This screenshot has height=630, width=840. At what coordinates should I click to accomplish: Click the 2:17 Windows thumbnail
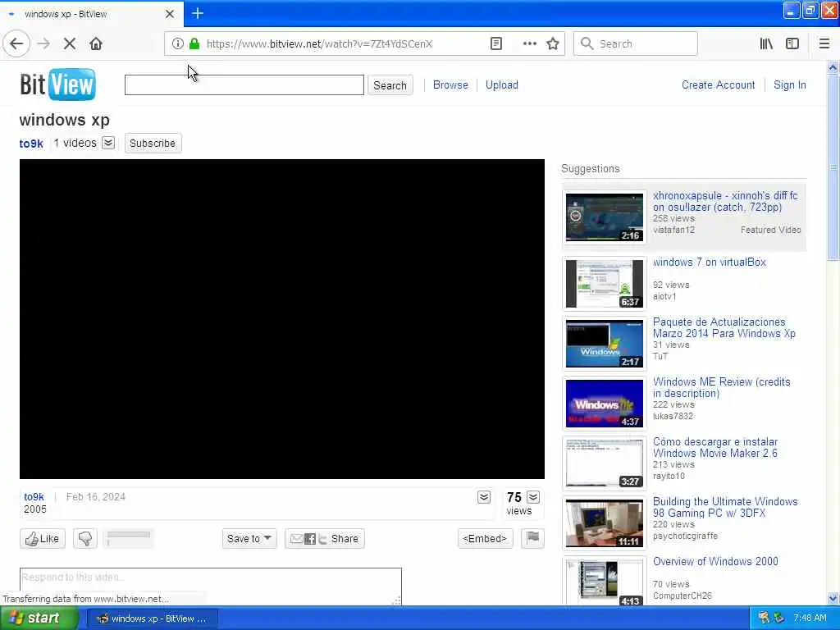pyautogui.click(x=605, y=344)
